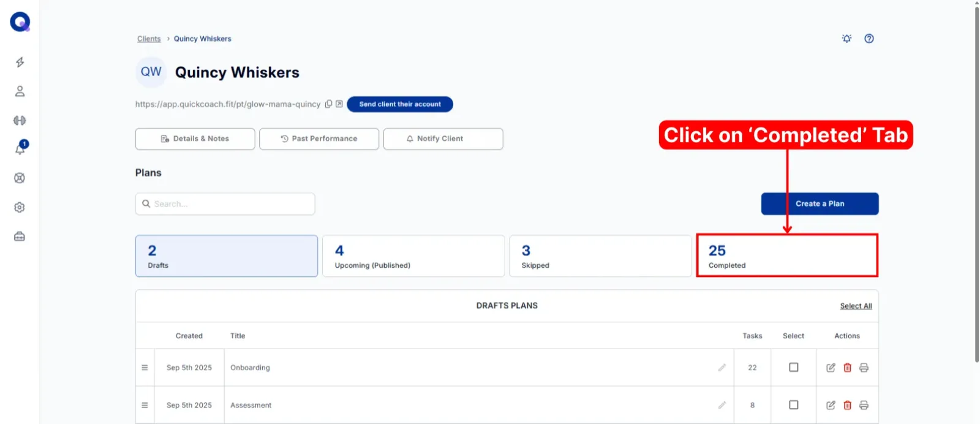980x424 pixels.
Task: Tick the Assessment plan checkbox
Action: click(793, 405)
